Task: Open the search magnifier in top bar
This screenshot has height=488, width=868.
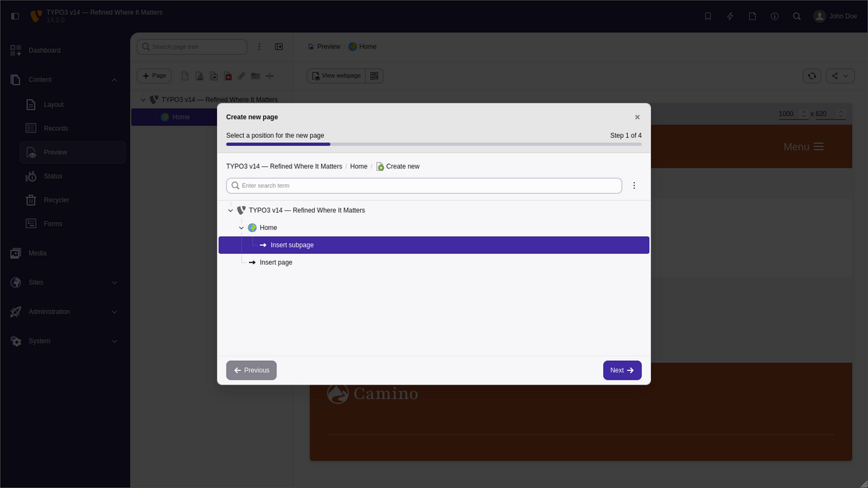Action: coord(796,16)
